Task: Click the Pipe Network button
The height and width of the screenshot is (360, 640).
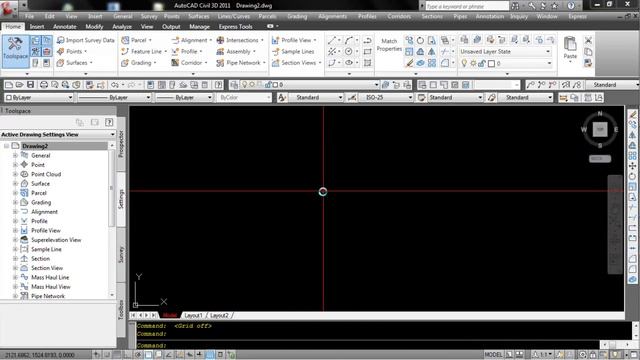Action: (x=241, y=62)
